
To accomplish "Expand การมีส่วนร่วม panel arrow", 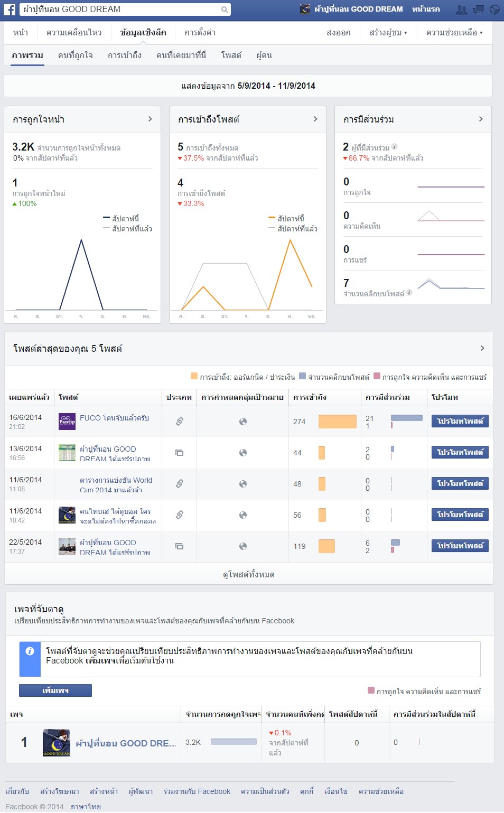I will click(481, 119).
